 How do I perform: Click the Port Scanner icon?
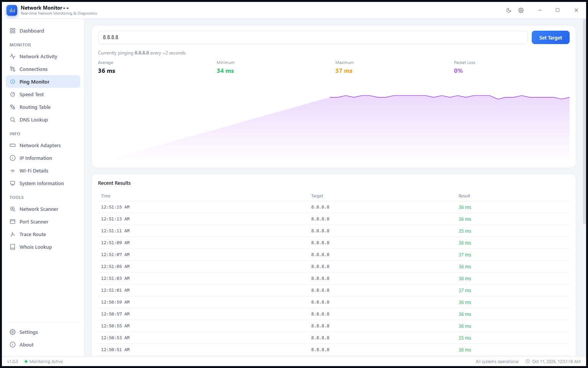pyautogui.click(x=13, y=222)
